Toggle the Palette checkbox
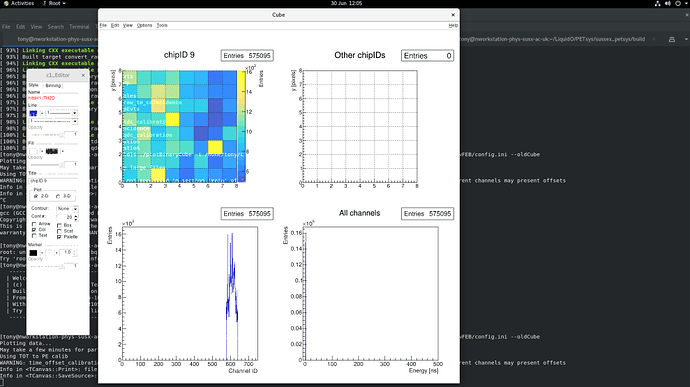 coord(59,237)
